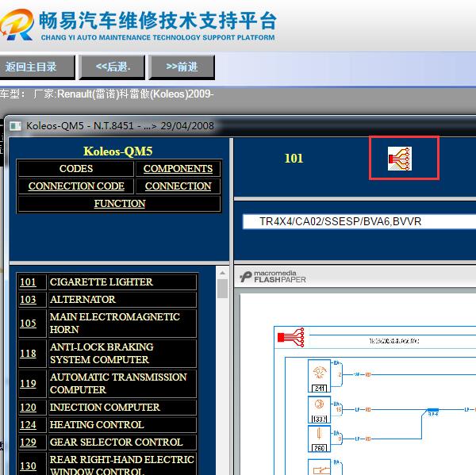Image resolution: width=476 pixels, height=475 pixels.
Task: Open the CODES tab
Action: tap(76, 168)
